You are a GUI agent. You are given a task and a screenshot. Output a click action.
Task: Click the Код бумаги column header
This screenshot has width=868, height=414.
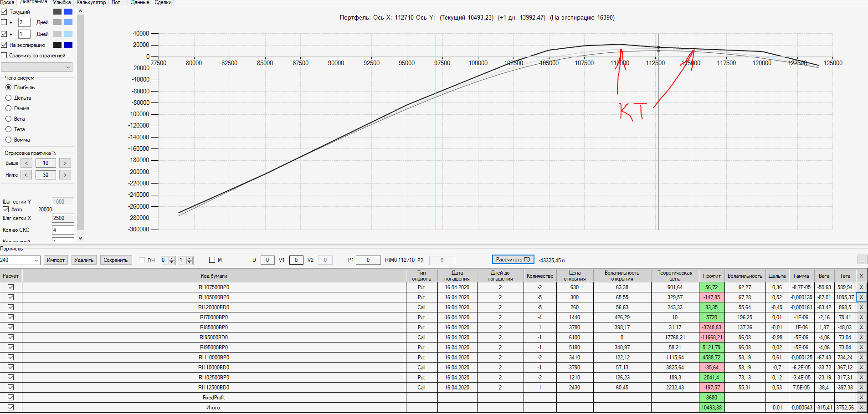point(214,276)
